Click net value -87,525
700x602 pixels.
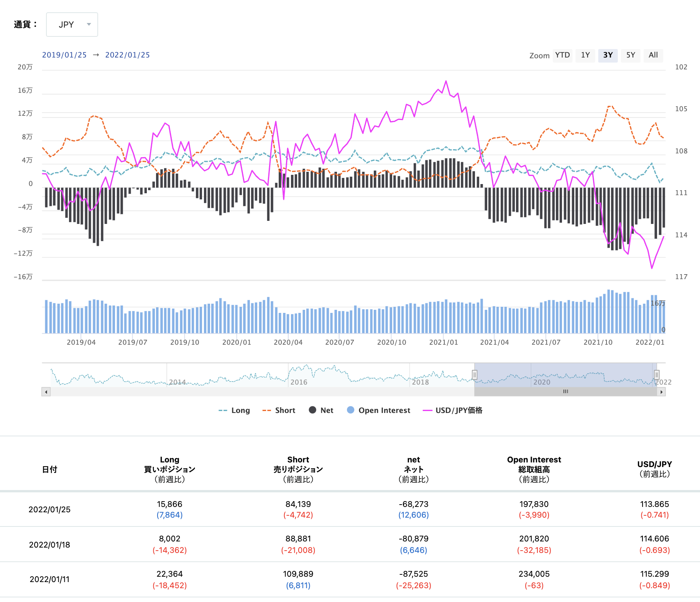coord(414,574)
